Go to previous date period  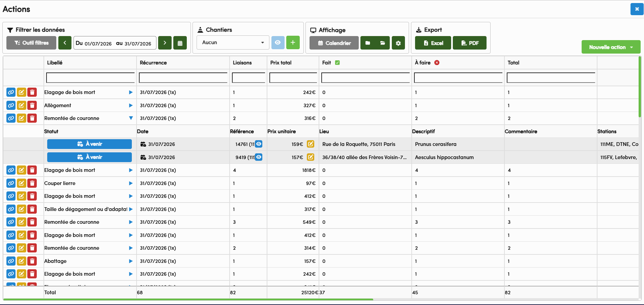click(x=65, y=43)
